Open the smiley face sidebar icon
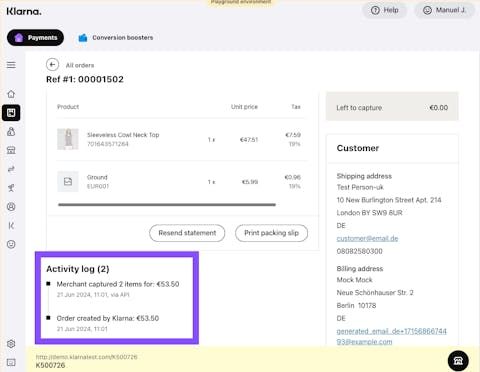 pyautogui.click(x=11, y=244)
